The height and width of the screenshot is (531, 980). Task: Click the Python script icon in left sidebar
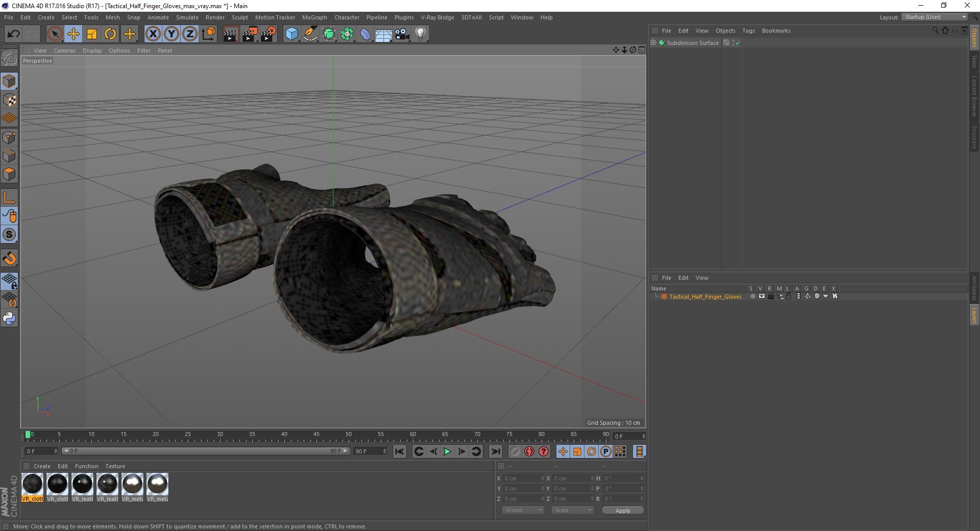[9, 319]
